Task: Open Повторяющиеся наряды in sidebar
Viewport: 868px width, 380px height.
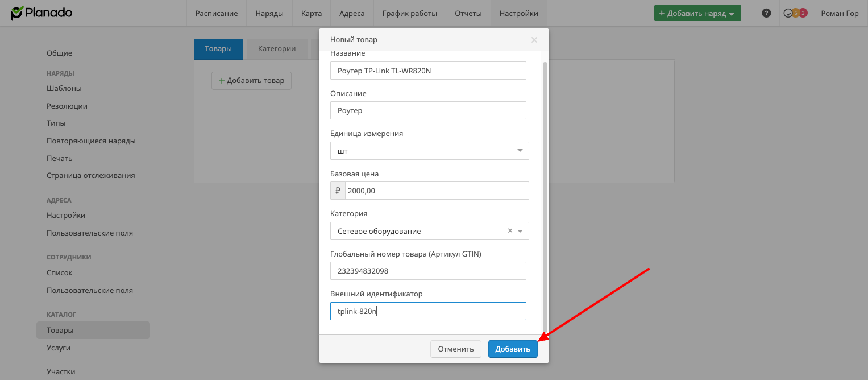Action: coord(91,141)
